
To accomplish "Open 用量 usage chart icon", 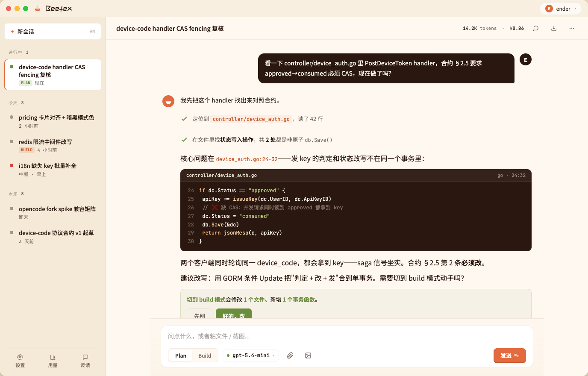I will click(x=53, y=361).
